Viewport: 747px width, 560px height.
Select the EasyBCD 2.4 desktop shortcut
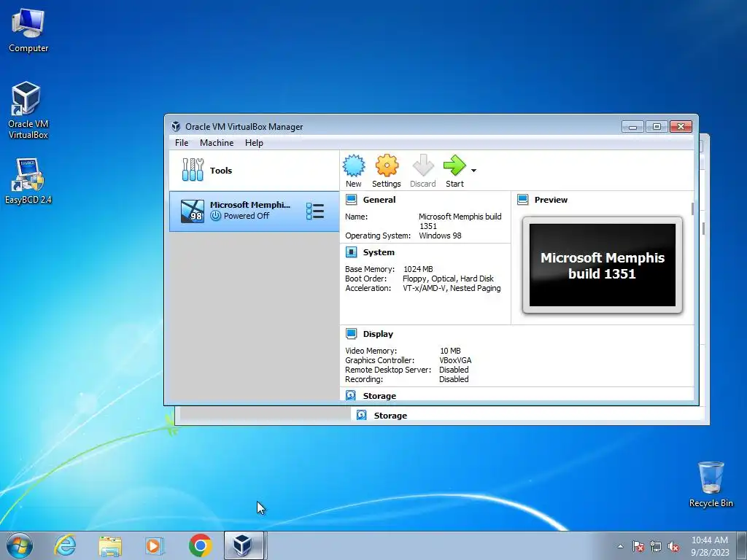pyautogui.click(x=28, y=182)
